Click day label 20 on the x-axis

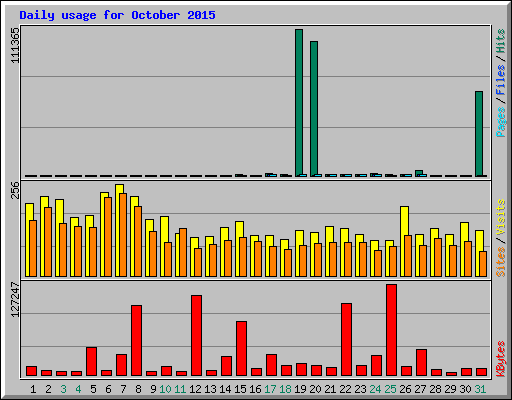[x=315, y=389]
